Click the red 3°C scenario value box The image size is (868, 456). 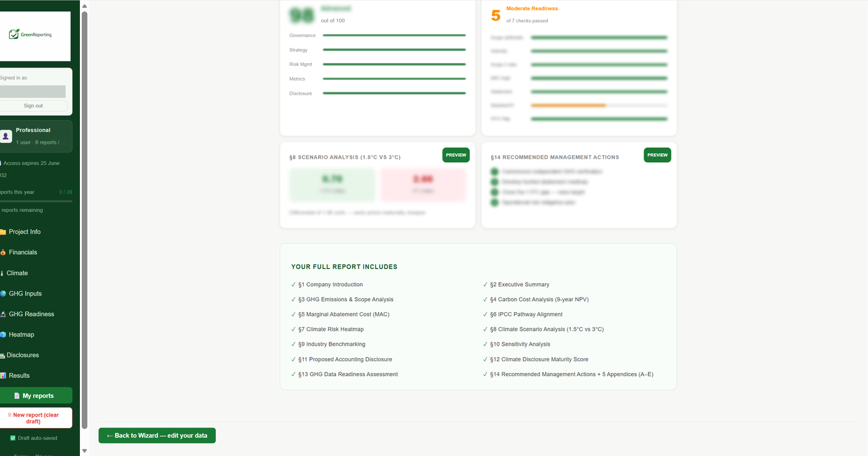tap(423, 185)
